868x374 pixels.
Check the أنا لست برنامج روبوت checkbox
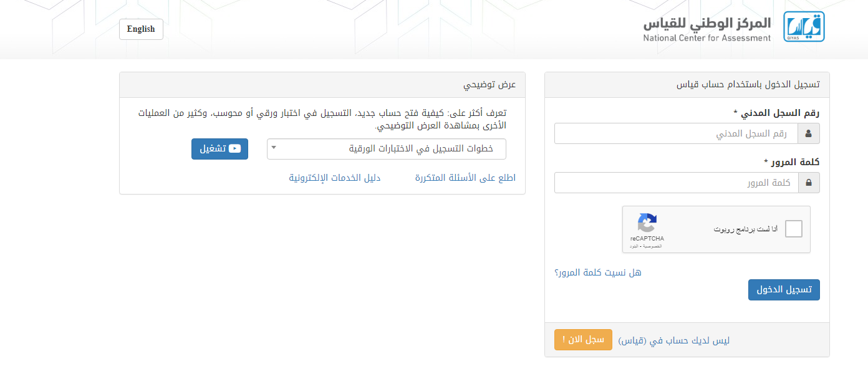794,229
